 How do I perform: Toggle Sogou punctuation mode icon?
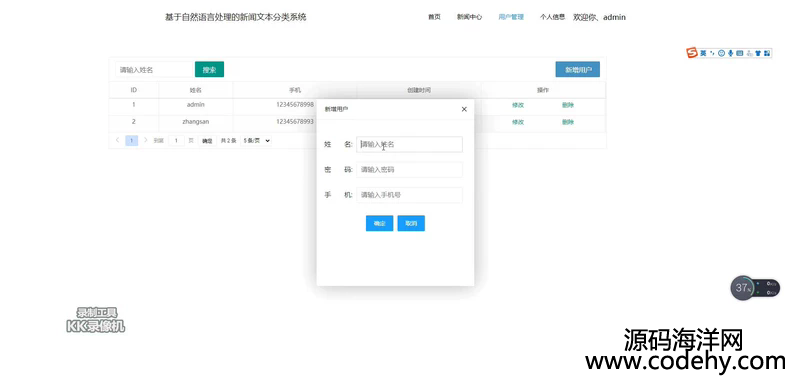click(712, 53)
